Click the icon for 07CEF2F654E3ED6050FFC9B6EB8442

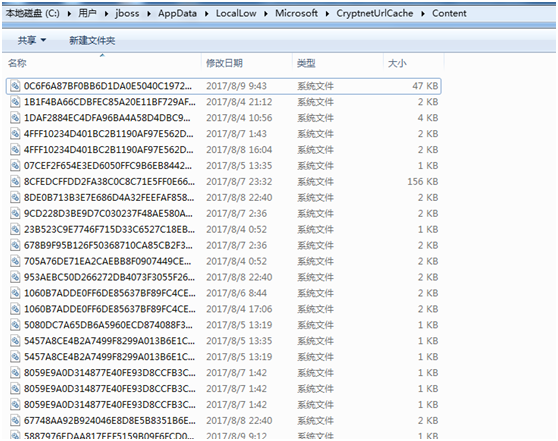15,166
